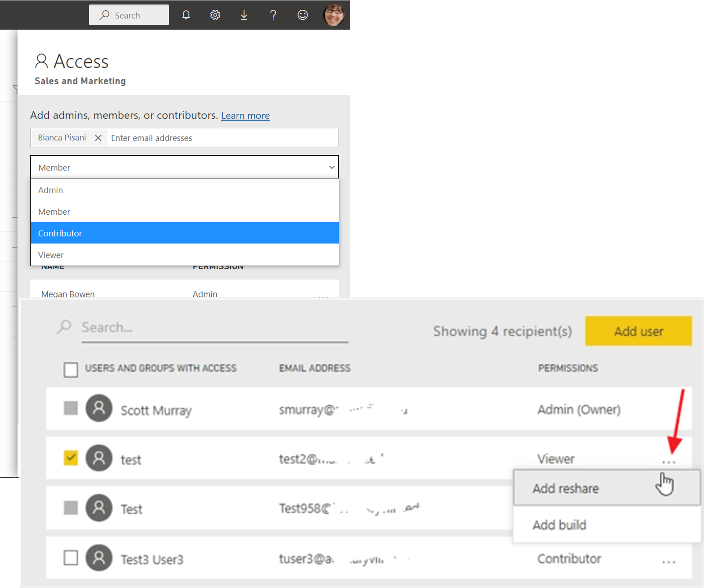704x588 pixels.
Task: Click the smurray email address
Action: click(343, 410)
